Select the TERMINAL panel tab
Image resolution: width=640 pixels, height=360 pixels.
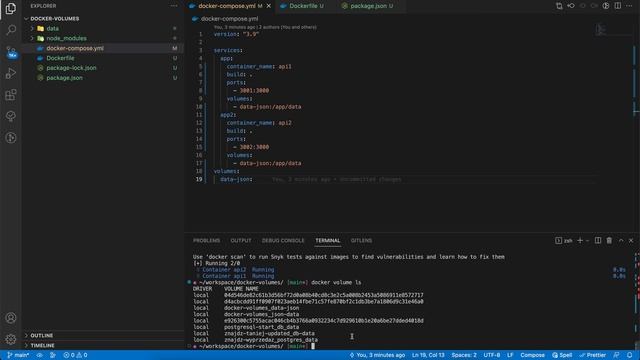(327, 240)
